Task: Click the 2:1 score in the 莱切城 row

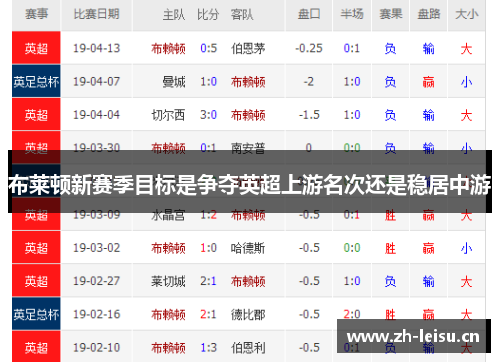Action: coord(208,281)
